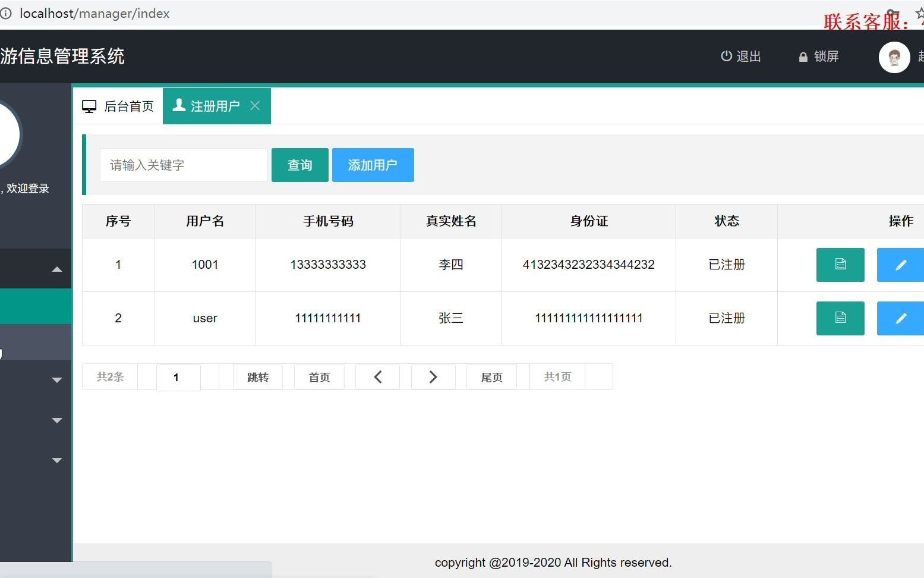The image size is (924, 578).
Task: Click 已注册 status in 李四 row
Action: pos(727,265)
